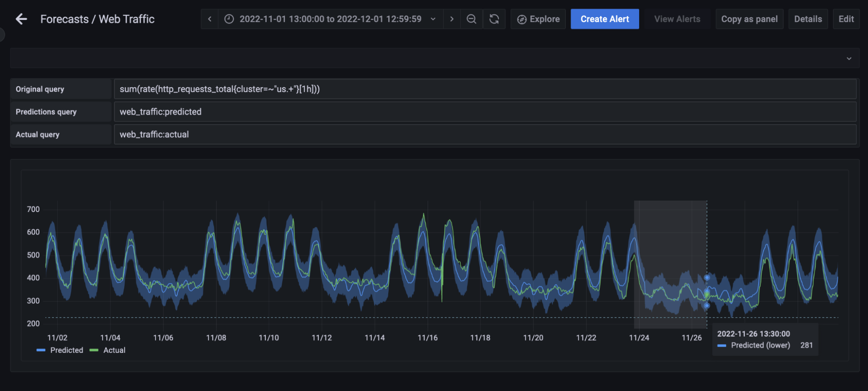Click the Original query field
Screen dimensions: 868x391
point(485,89)
